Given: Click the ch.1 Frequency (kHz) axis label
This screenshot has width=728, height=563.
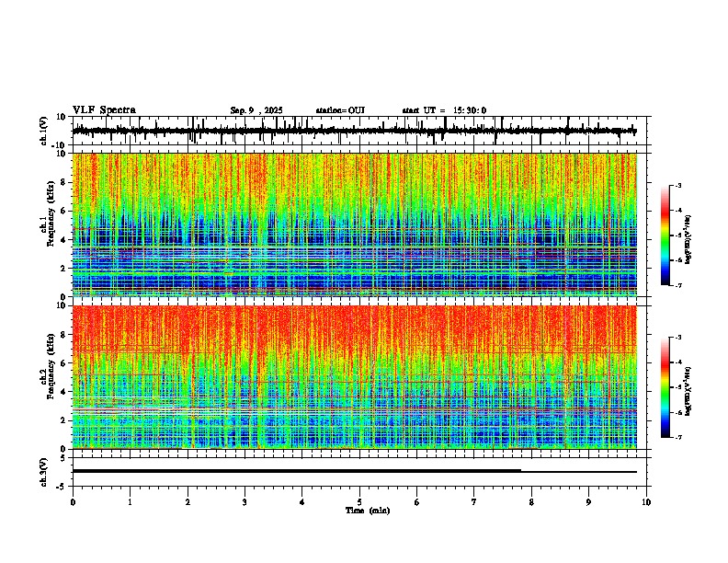Looking at the screenshot, I should coord(48,224).
